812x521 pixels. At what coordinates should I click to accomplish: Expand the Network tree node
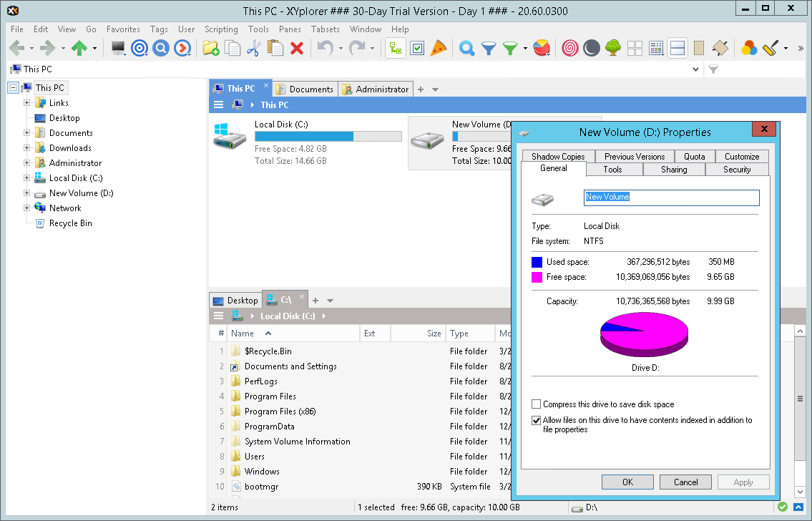[x=26, y=208]
